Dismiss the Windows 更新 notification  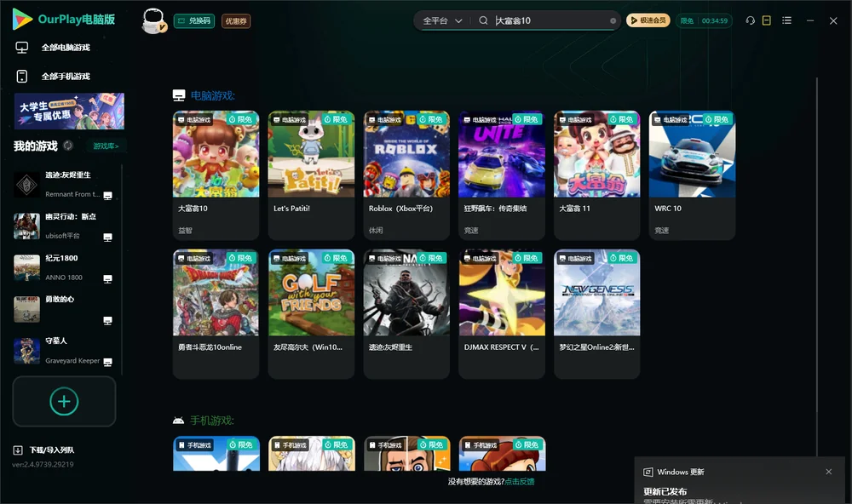pyautogui.click(x=829, y=472)
